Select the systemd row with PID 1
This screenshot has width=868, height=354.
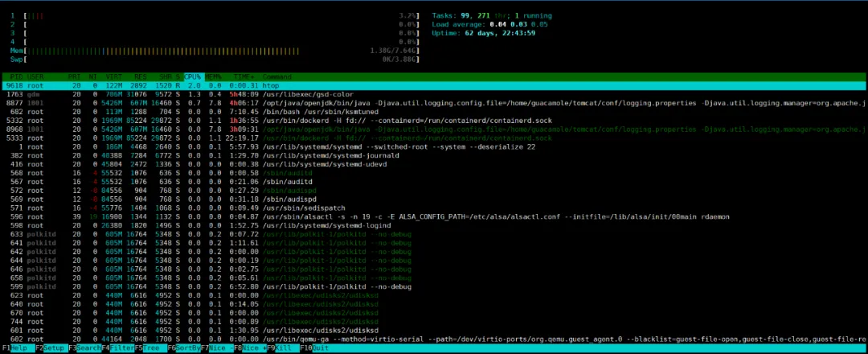(434, 146)
